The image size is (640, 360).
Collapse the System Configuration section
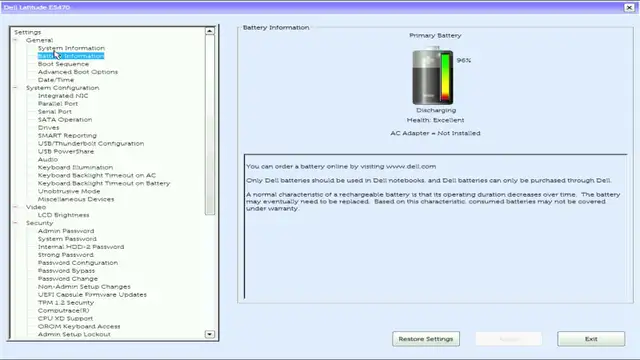point(16,88)
